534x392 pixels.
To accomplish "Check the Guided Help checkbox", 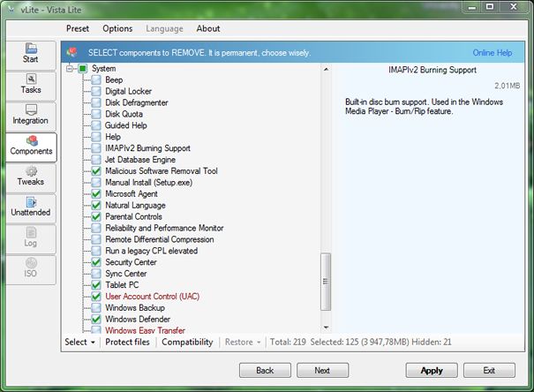I will pos(96,125).
